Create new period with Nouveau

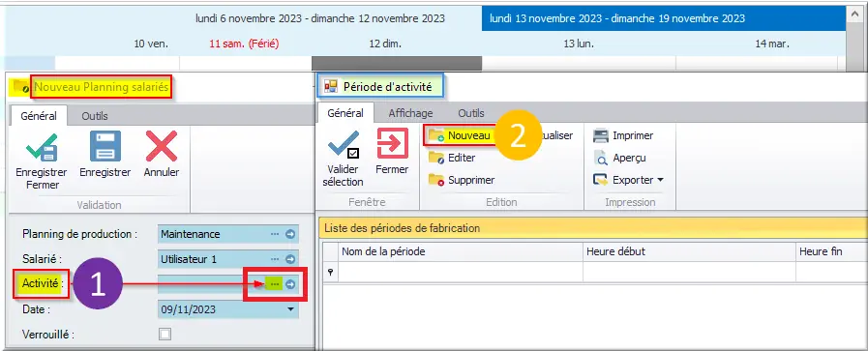pyautogui.click(x=460, y=135)
